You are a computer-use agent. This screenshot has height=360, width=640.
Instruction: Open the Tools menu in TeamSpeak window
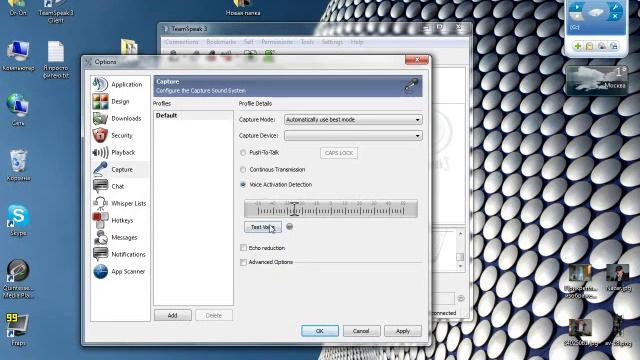pyautogui.click(x=307, y=42)
